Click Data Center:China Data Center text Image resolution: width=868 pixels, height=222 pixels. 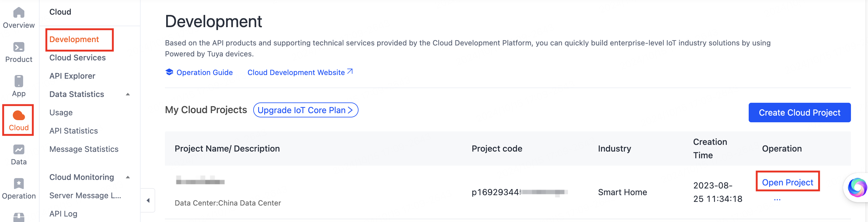click(228, 203)
